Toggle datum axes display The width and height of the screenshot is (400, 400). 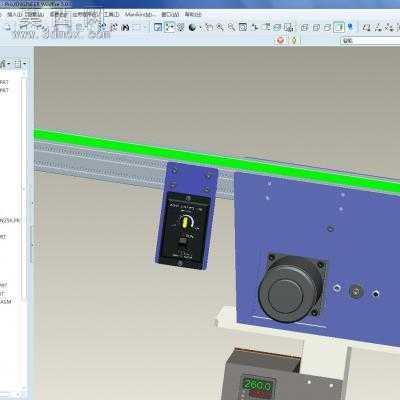click(x=378, y=28)
